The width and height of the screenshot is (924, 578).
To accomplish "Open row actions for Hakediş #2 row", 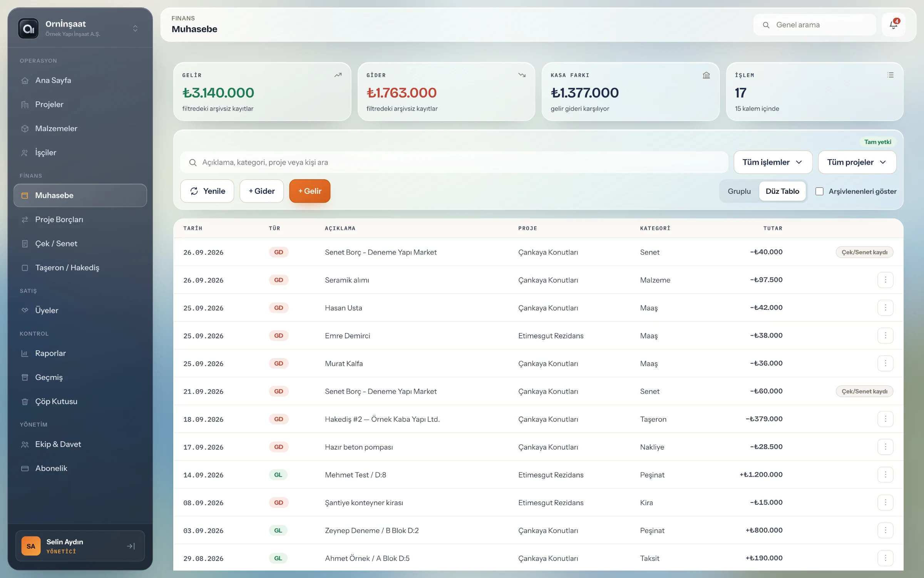I will [885, 419].
